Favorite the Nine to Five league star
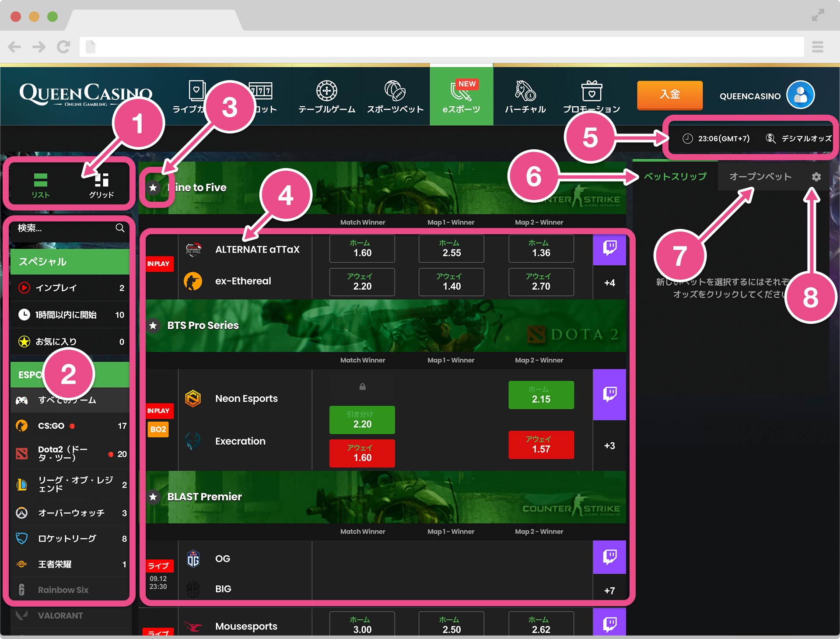Screen dimensions: 840x639 (x=153, y=188)
